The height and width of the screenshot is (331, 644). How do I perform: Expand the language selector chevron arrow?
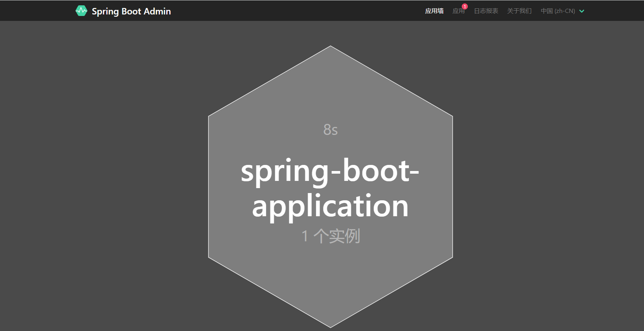tap(582, 11)
